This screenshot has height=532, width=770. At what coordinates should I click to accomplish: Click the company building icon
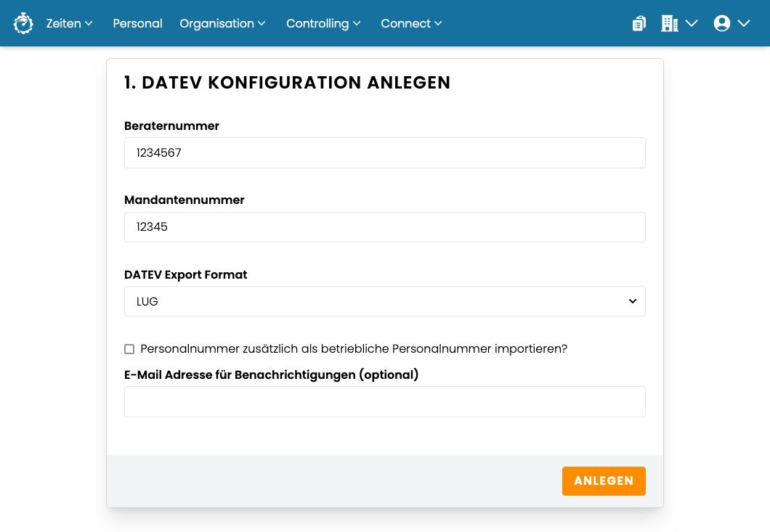click(669, 23)
